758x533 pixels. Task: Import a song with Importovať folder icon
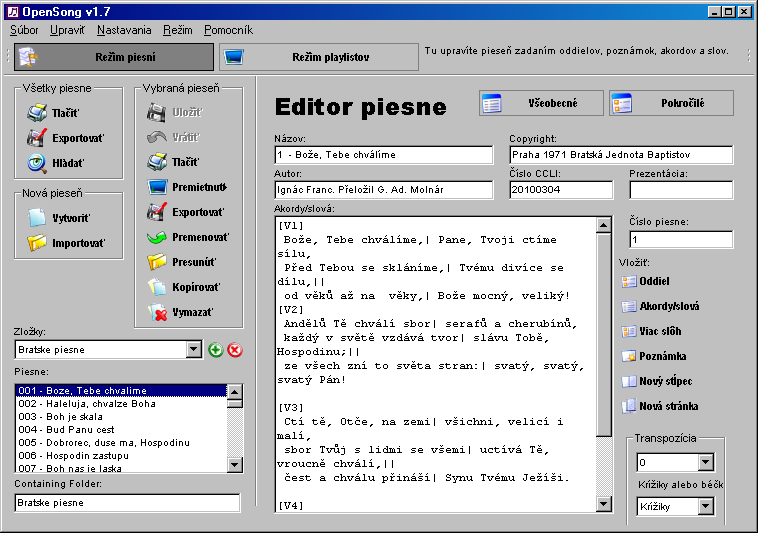37,243
